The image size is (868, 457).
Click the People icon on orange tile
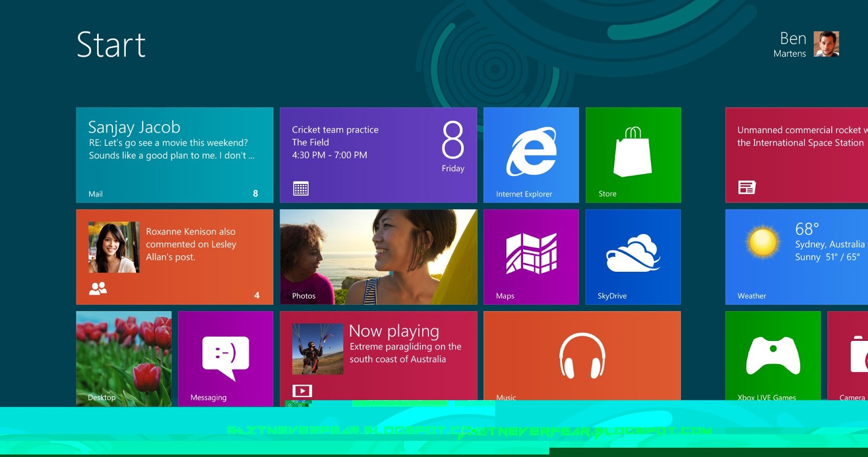(x=98, y=288)
